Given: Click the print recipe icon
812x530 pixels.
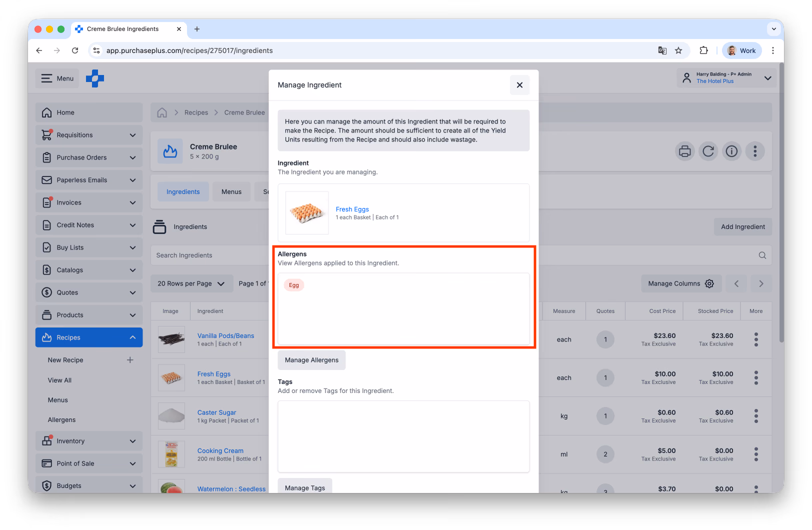Looking at the screenshot, I should 685,151.
